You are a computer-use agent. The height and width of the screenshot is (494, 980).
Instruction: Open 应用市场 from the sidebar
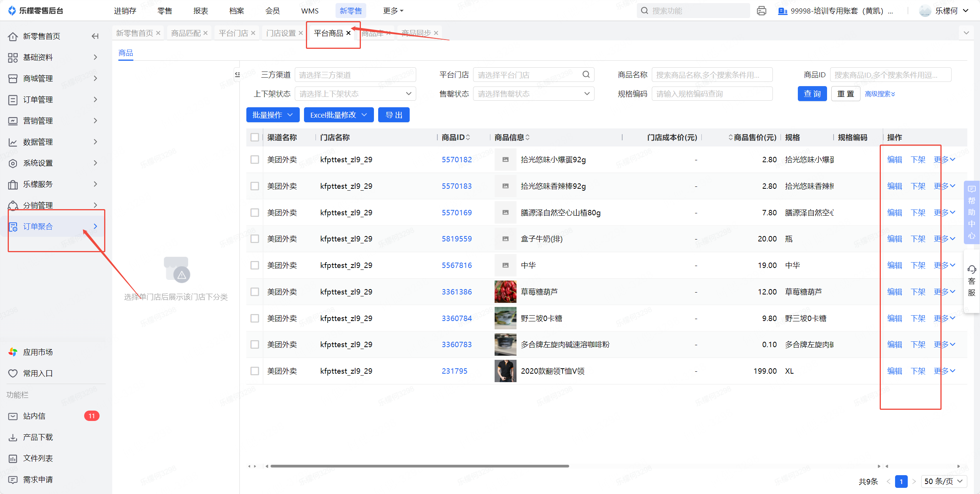(38, 352)
